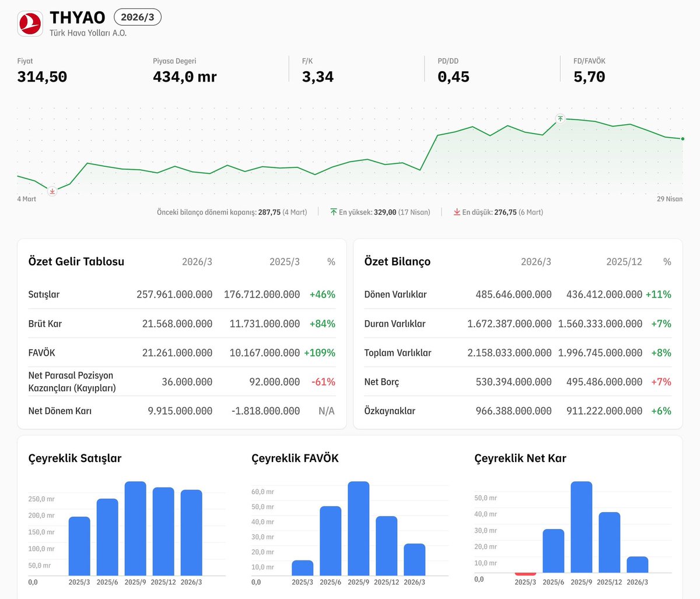Click the Özet Gelir Tablosu heading
Image resolution: width=700 pixels, height=599 pixels.
pos(76,261)
